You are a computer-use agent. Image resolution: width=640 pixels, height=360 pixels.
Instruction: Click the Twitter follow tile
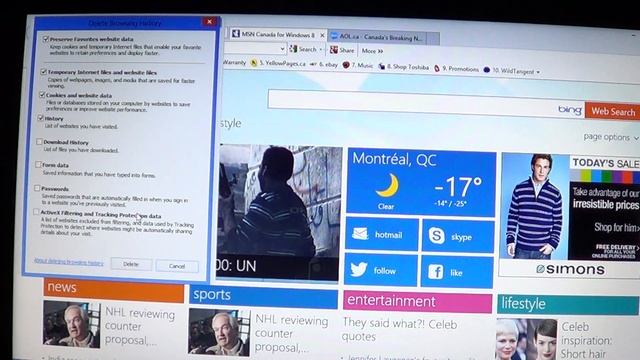tap(380, 270)
